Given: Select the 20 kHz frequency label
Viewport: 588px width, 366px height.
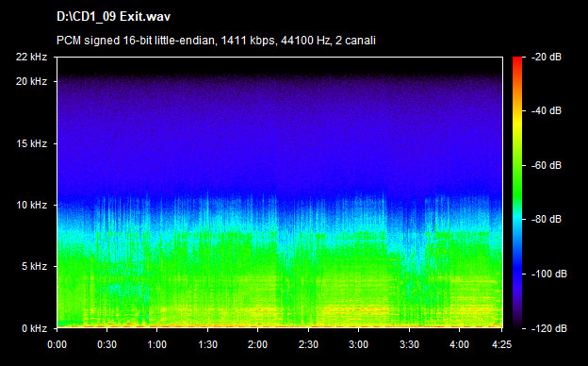Looking at the screenshot, I should click(x=31, y=81).
